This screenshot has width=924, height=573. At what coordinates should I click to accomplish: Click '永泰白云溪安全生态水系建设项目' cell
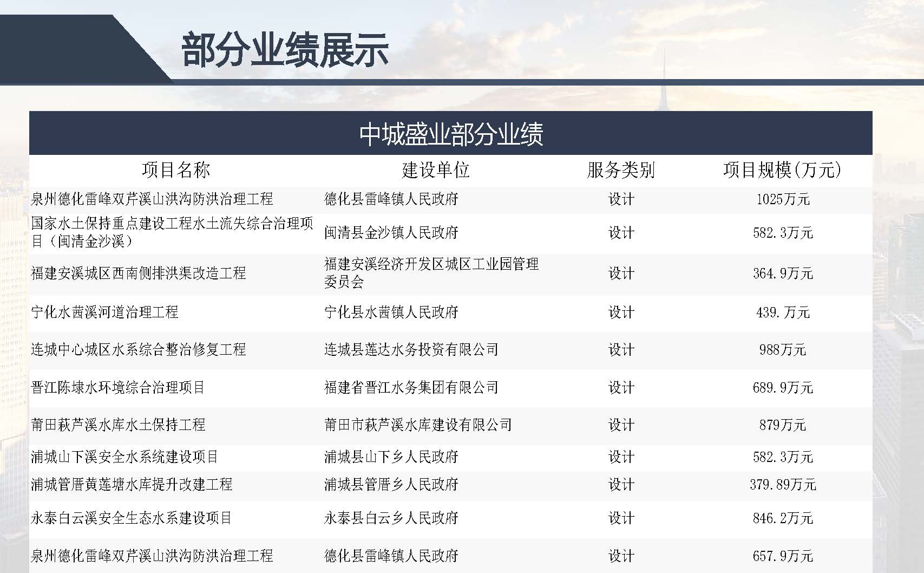[132, 518]
